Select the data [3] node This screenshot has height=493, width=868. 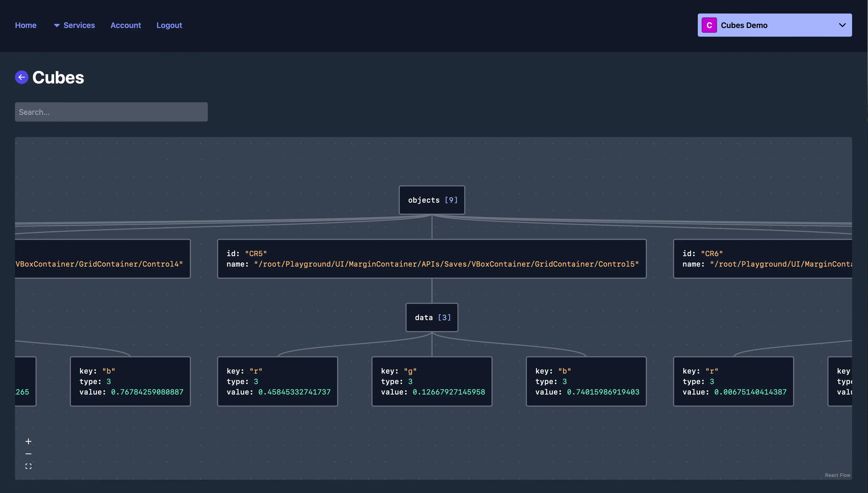432,317
